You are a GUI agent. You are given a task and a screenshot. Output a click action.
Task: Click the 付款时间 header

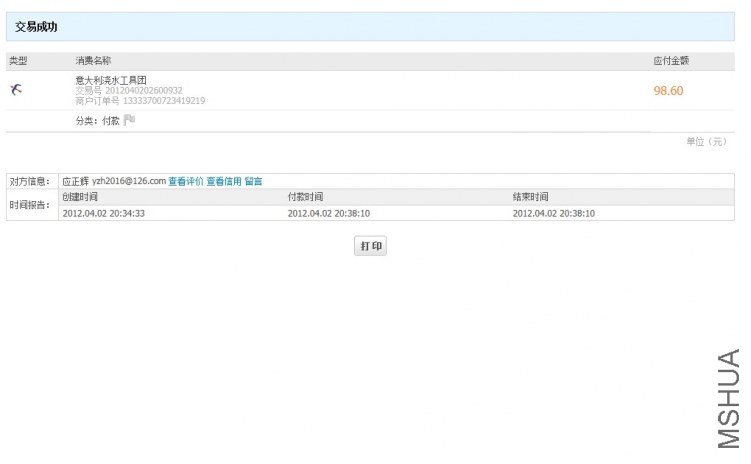click(305, 197)
